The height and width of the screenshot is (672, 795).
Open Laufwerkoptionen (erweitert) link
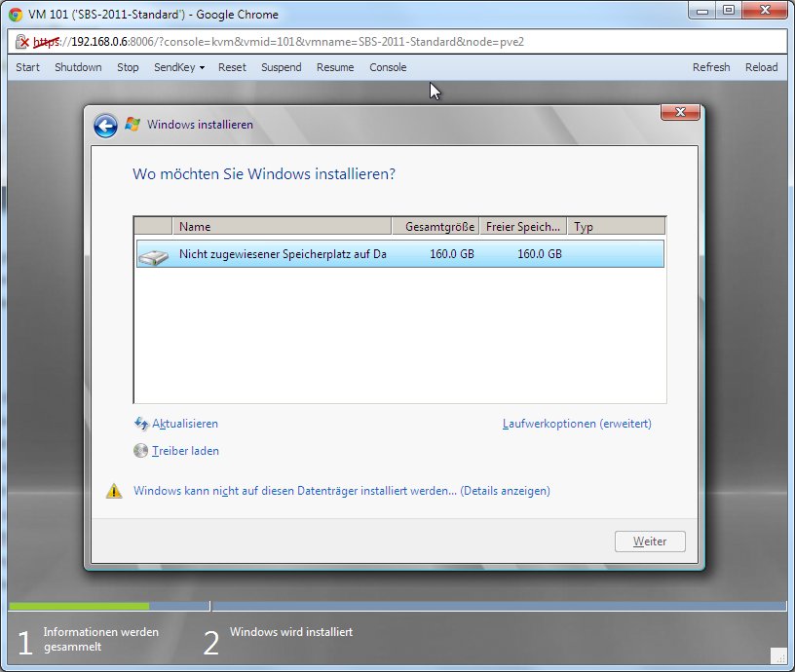point(577,424)
